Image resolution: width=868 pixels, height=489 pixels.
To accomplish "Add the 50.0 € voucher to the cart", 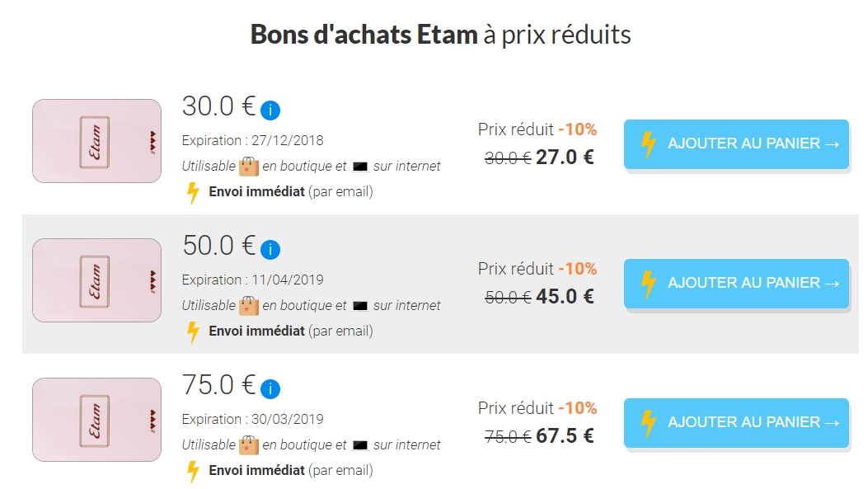I will click(736, 284).
